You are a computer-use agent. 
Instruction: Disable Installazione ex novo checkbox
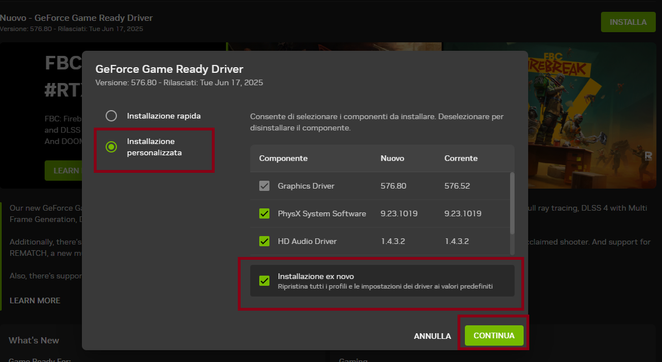click(264, 280)
